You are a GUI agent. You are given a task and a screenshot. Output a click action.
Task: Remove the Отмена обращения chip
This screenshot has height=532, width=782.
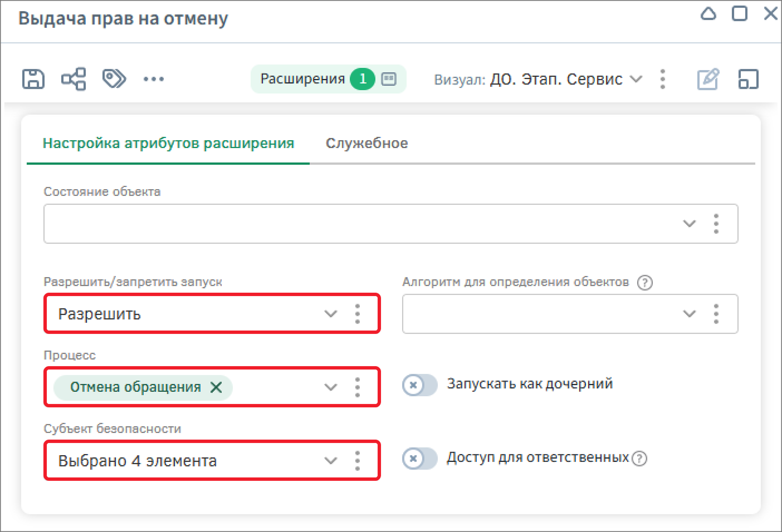point(216,387)
